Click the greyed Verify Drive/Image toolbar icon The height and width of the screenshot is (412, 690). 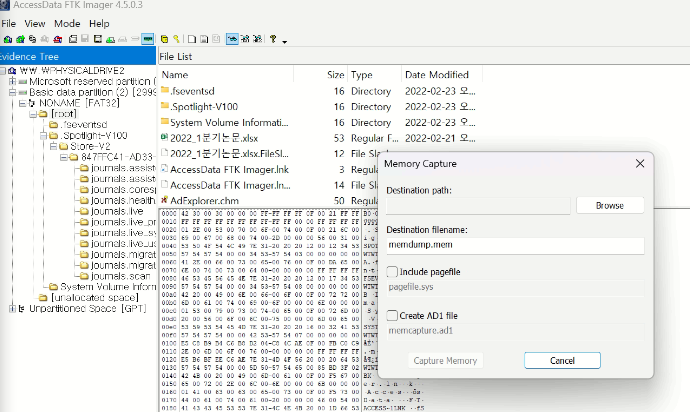click(x=135, y=39)
